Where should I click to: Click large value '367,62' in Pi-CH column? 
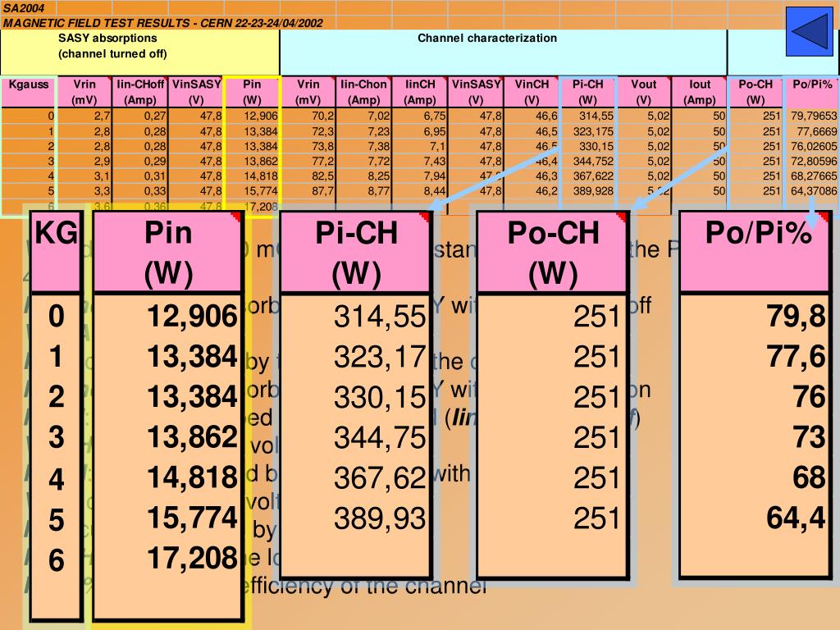[x=380, y=478]
